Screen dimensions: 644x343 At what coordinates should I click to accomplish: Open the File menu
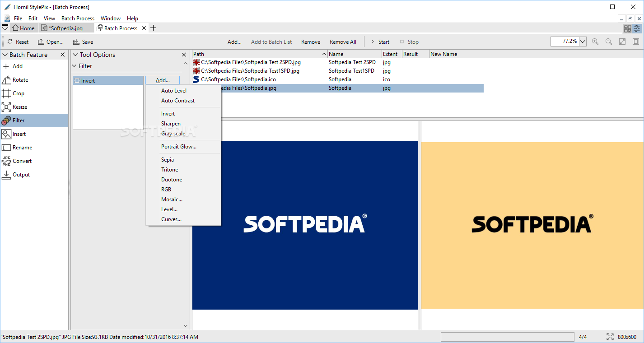pos(18,19)
